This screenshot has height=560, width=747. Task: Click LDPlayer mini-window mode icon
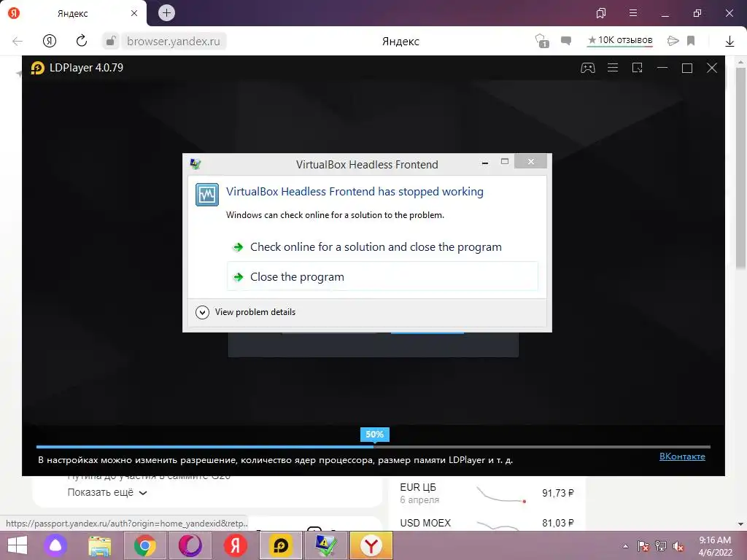coord(637,68)
